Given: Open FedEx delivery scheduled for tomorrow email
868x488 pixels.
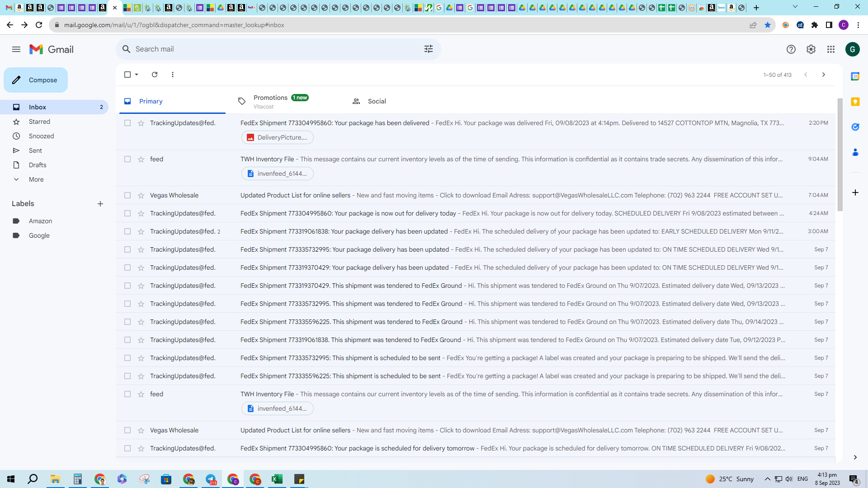Looking at the screenshot, I should tap(476, 448).
